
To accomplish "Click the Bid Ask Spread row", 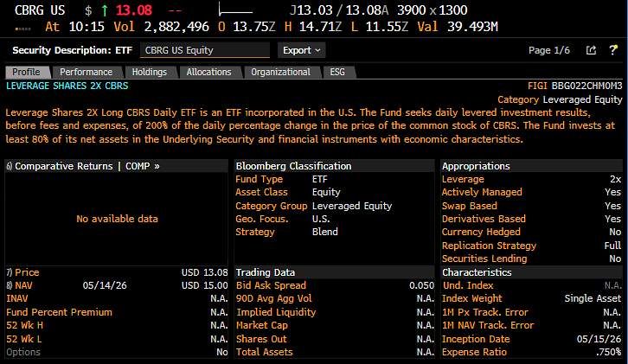I will click(x=335, y=285).
